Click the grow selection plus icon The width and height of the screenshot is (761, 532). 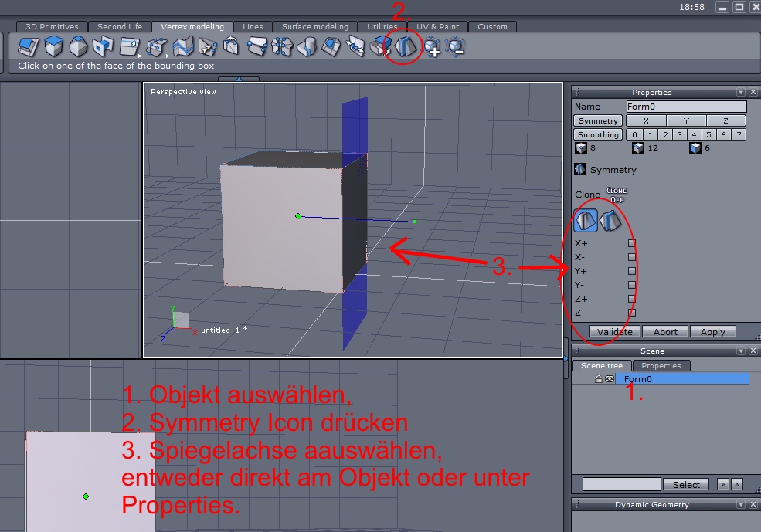point(431,47)
